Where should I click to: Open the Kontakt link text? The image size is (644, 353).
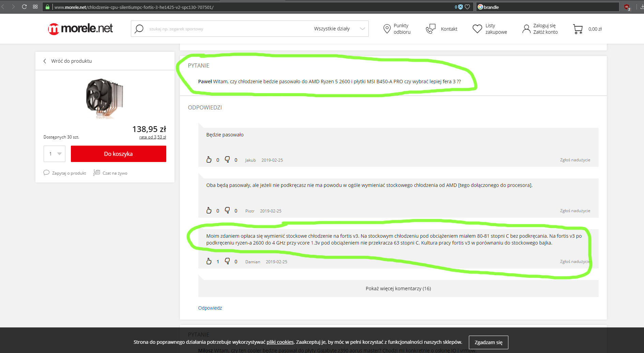point(449,29)
